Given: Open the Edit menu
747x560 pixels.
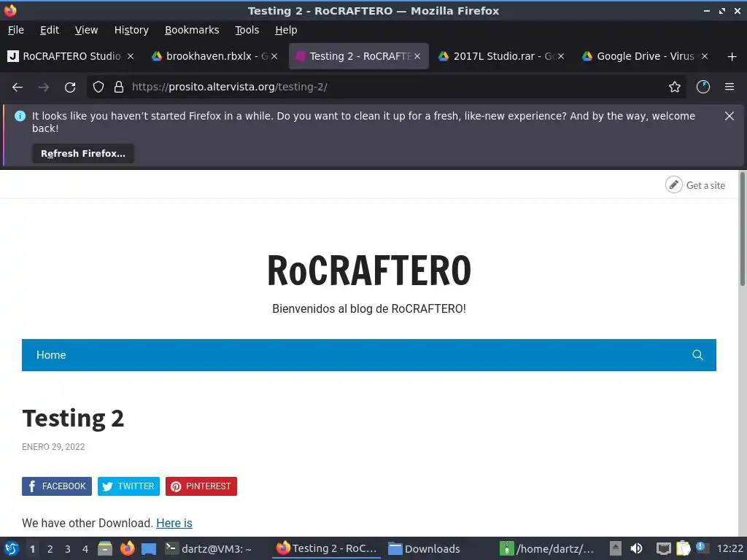Looking at the screenshot, I should (50, 30).
